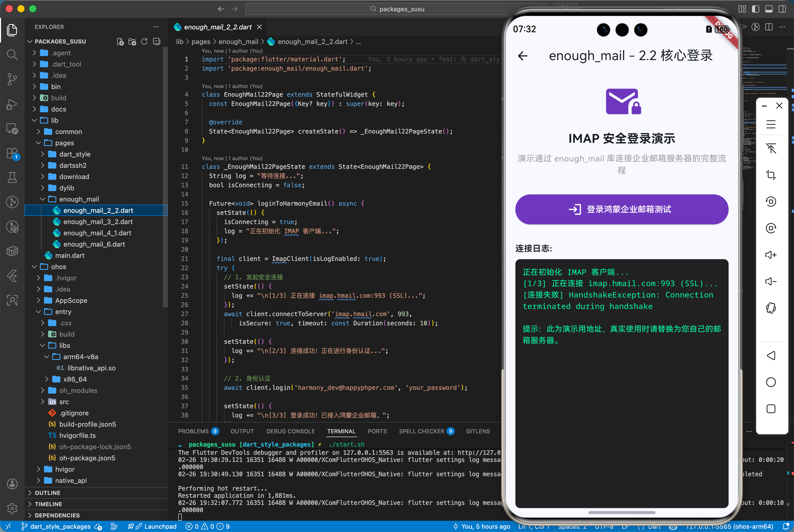The image size is (794, 532).
Task: Open the Search view in activity bar
Action: [x=12, y=54]
